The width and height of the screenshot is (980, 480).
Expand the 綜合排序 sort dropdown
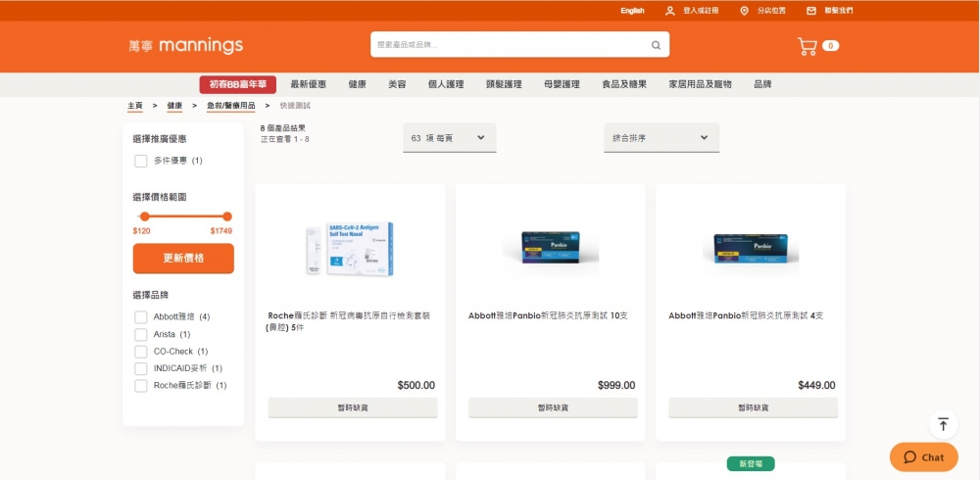coord(661,138)
